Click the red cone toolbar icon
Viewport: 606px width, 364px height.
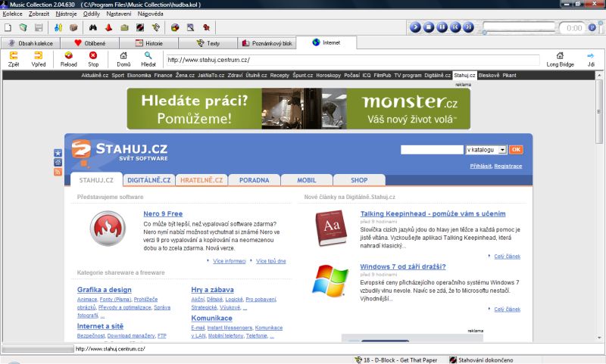(x=108, y=28)
